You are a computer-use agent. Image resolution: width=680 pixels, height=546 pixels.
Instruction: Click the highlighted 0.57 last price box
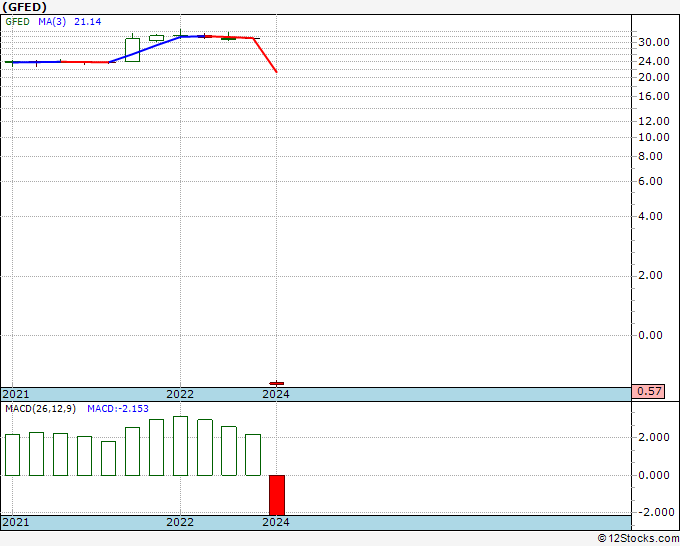pyautogui.click(x=648, y=391)
